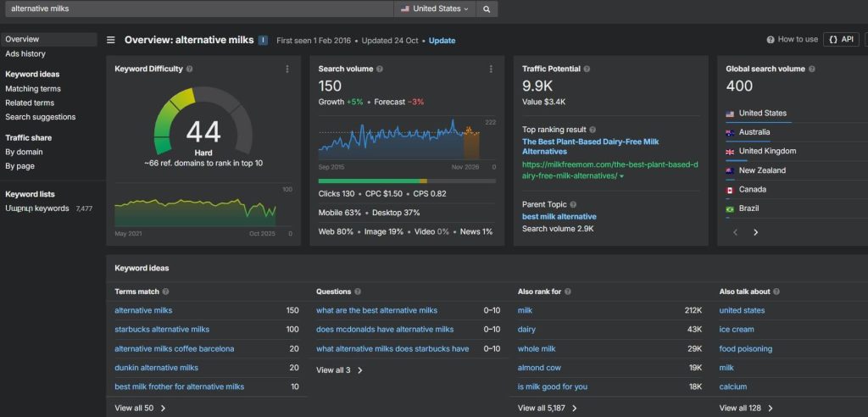This screenshot has width=868, height=417.
Task: Click Keyword Difficulty help question icon
Action: [190, 69]
